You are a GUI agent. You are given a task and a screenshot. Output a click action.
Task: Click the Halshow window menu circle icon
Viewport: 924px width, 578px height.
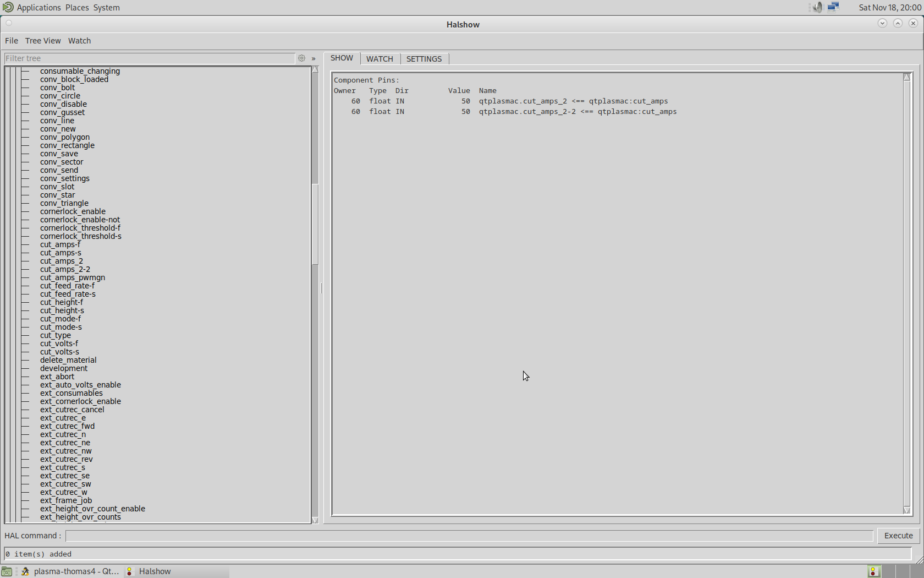pos(9,23)
